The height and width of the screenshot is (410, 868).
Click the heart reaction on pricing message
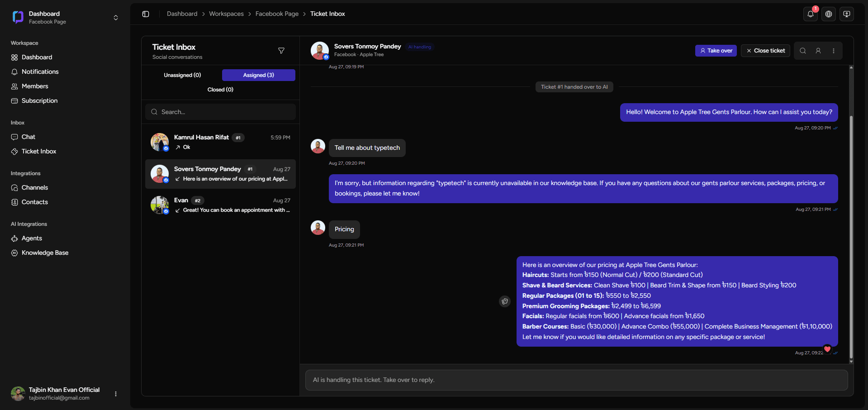pos(827,349)
